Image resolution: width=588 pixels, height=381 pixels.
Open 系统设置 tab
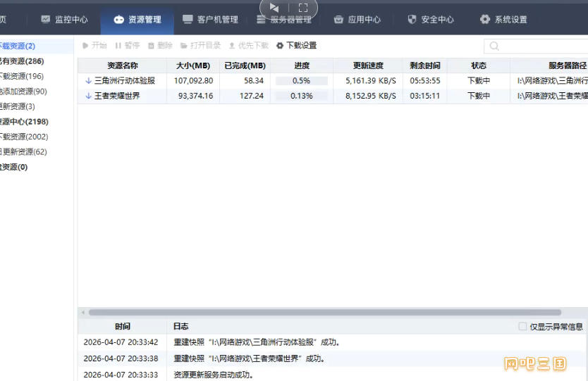pyautogui.click(x=503, y=20)
